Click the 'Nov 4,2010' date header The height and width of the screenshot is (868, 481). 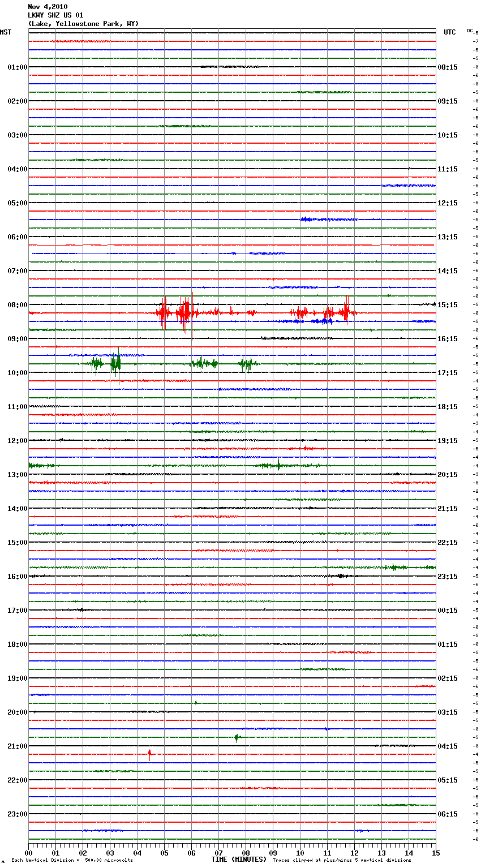coord(48,7)
